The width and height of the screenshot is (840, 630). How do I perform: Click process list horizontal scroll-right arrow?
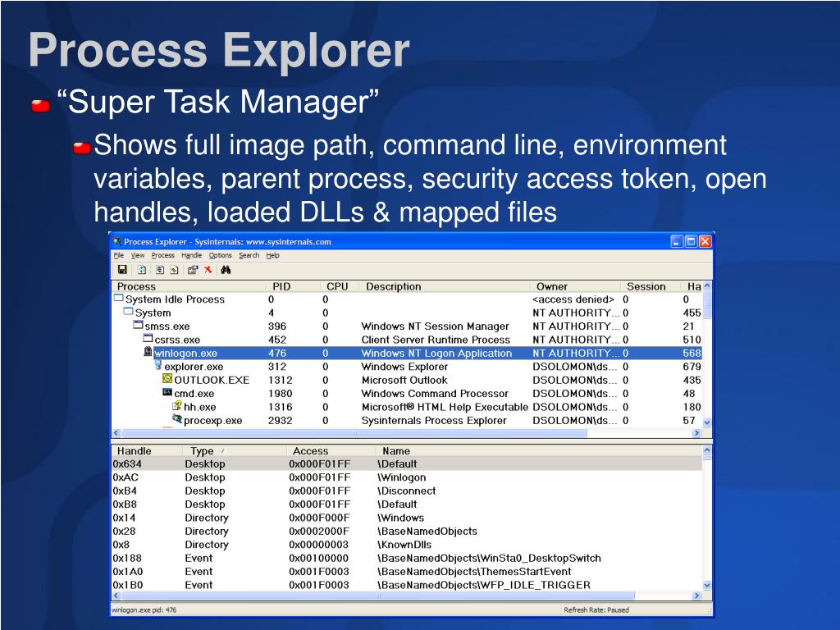[696, 432]
